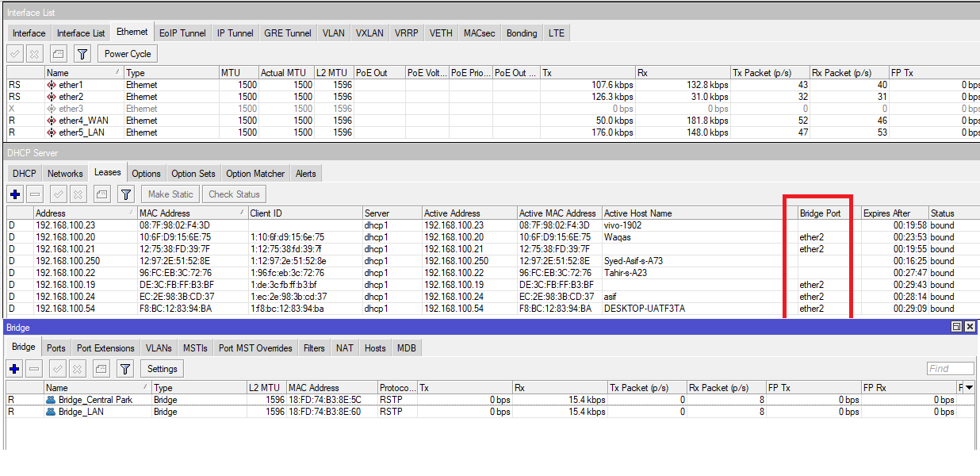Select the lease with host Syed-Asif-s-A73

(492, 261)
